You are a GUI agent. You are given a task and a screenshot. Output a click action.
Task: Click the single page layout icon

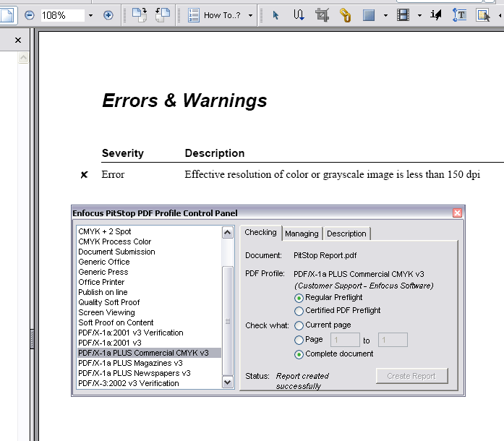point(7,15)
